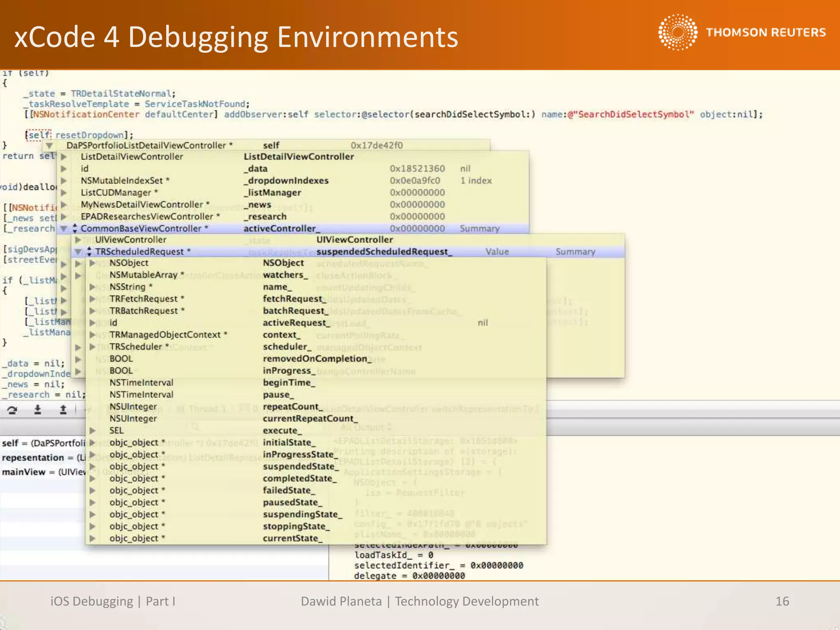The width and height of the screenshot is (840, 630).
Task: Select the pausedState_ row
Action: [316, 502]
